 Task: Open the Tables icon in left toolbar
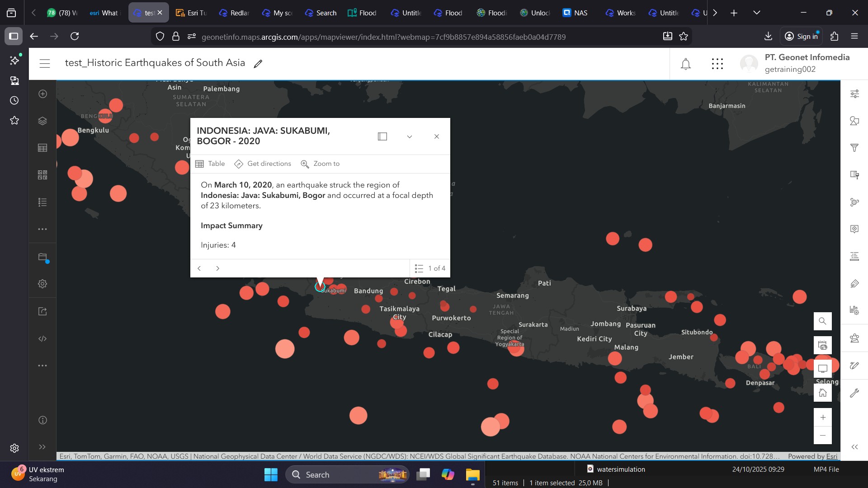[42, 148]
